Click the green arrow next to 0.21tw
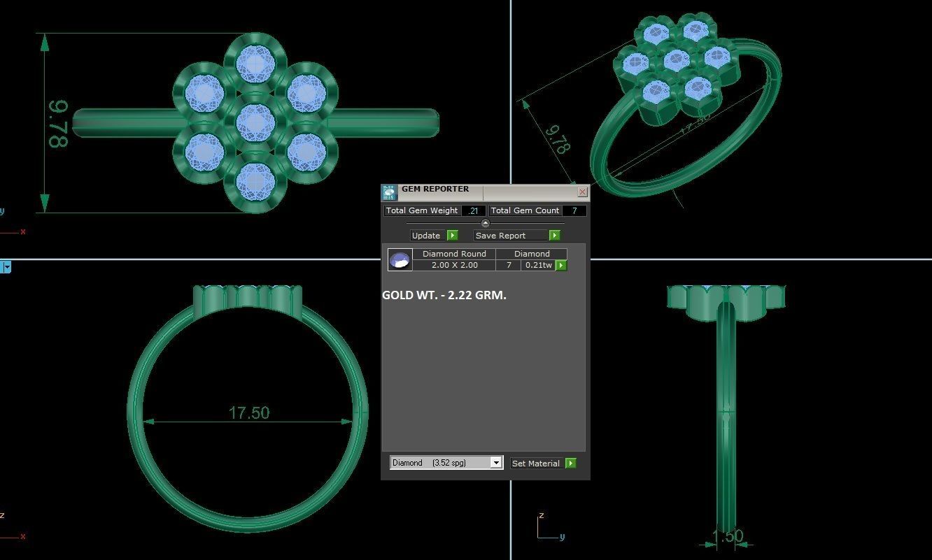Screen dimensions: 932x560 [x=561, y=266]
